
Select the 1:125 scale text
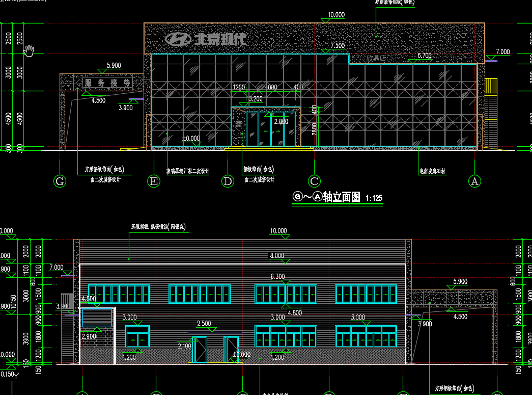[x=374, y=198]
